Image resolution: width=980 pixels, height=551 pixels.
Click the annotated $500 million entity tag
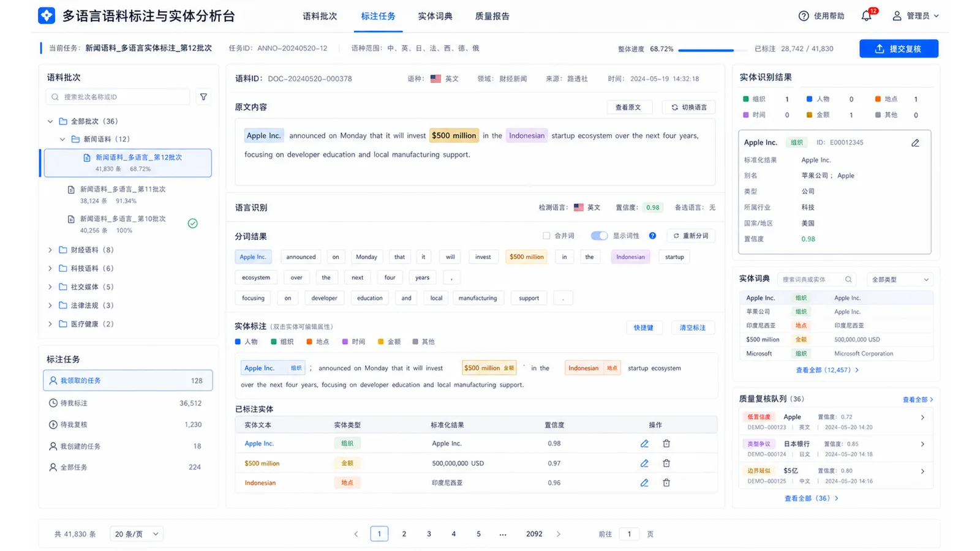pyautogui.click(x=489, y=368)
